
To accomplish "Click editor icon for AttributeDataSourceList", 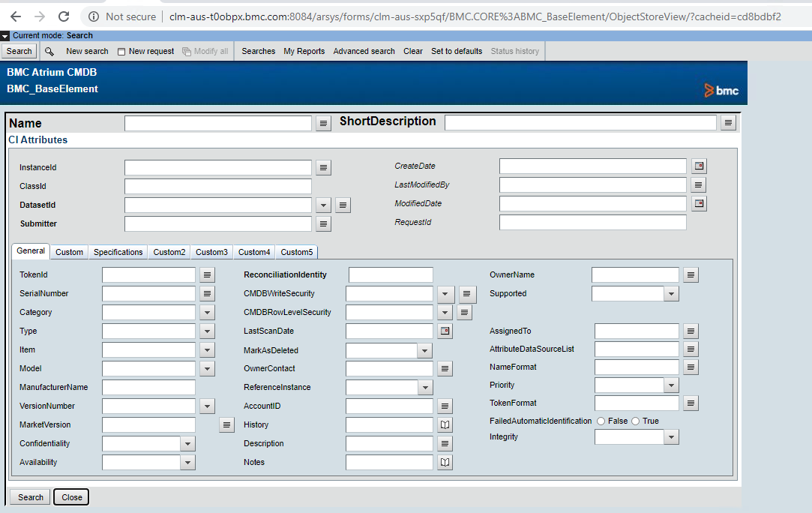I will click(691, 349).
